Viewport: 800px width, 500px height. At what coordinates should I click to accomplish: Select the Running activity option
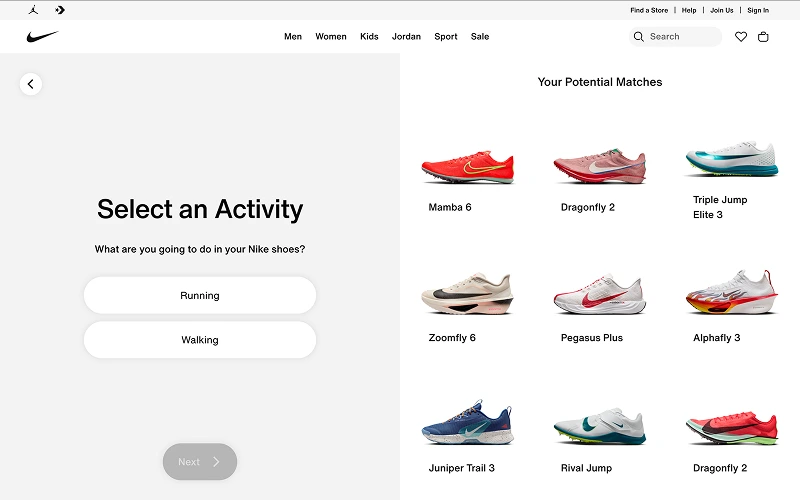pos(200,295)
